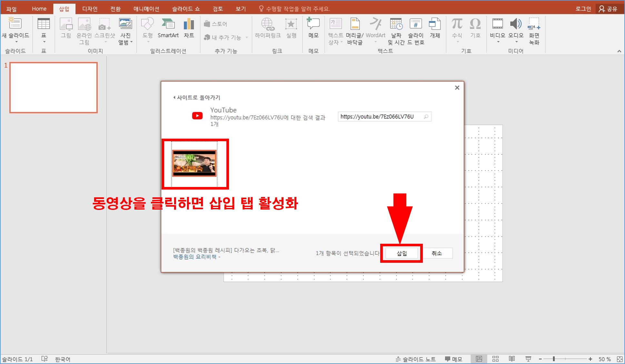Expand the new slide (새 슬라이드) dropdown
Screen dimensions: 625x364
(x=16, y=42)
